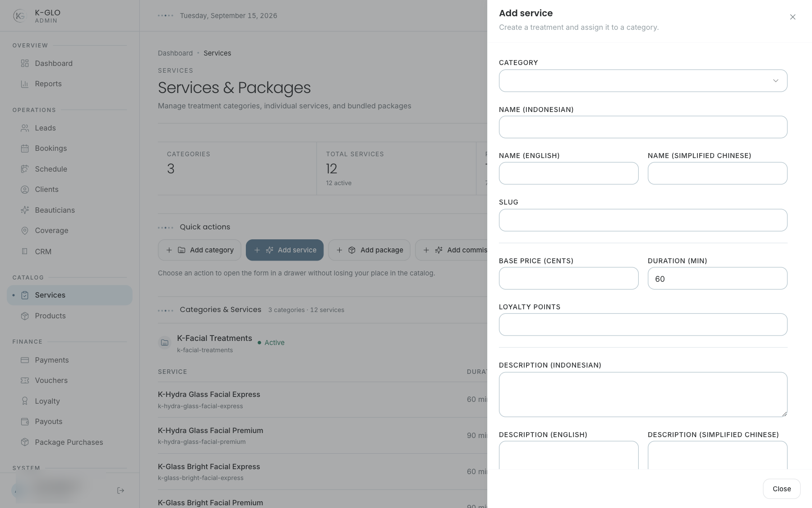Click the Add commission button
The width and height of the screenshot is (812, 508).
click(451, 250)
